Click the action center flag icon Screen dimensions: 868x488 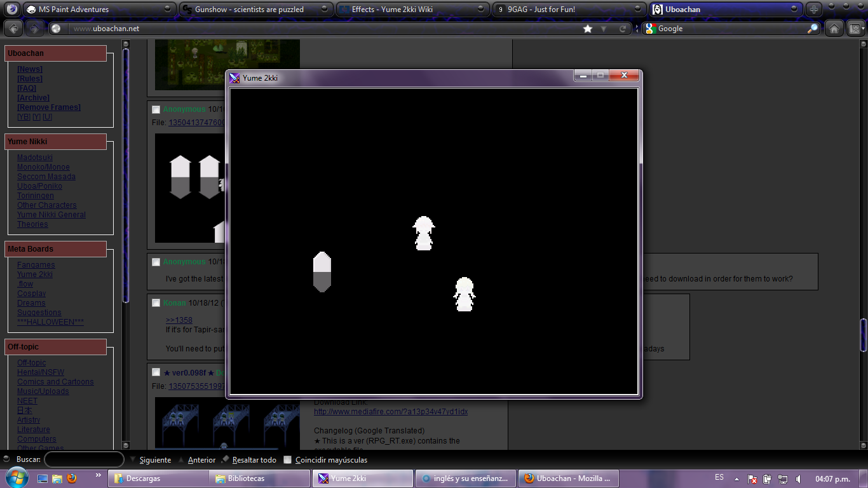pos(752,478)
